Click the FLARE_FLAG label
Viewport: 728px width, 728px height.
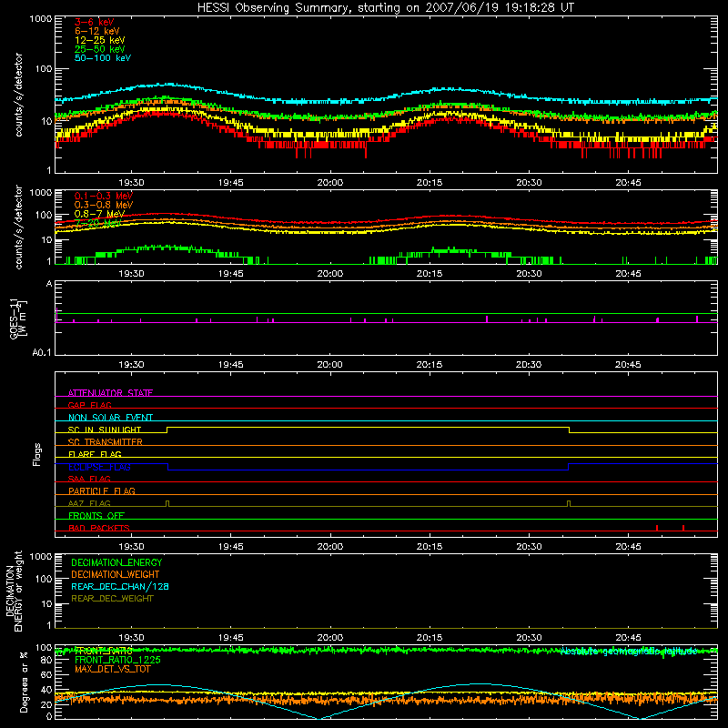[95, 454]
